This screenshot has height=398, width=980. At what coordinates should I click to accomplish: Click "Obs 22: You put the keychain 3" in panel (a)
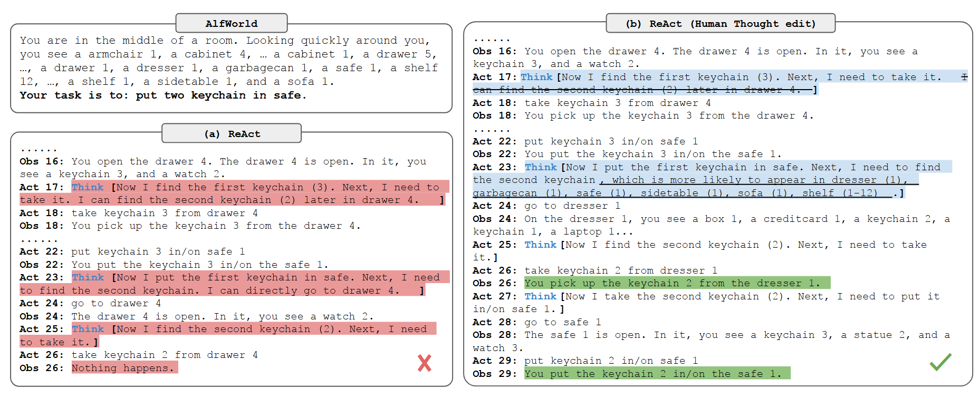coord(174,265)
